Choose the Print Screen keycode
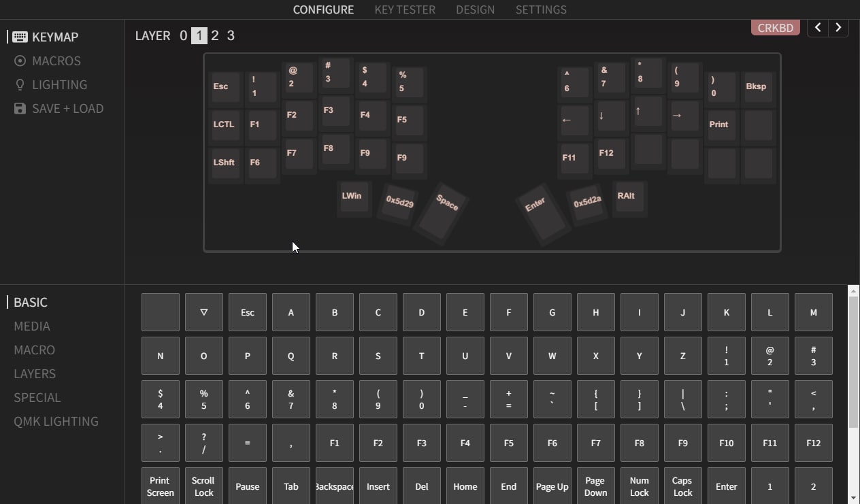 point(160,486)
